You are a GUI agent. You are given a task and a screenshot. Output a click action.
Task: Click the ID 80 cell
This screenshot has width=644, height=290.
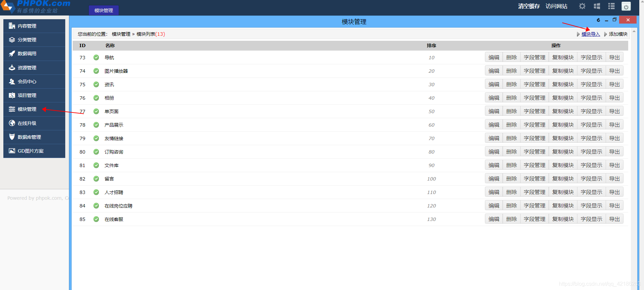[82, 152]
